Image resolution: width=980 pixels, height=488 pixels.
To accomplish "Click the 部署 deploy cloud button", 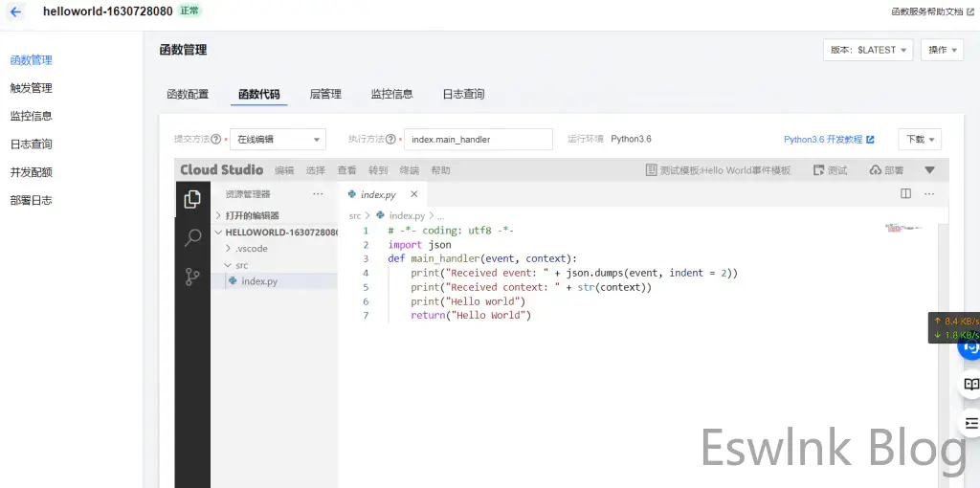I will pyautogui.click(x=886, y=170).
